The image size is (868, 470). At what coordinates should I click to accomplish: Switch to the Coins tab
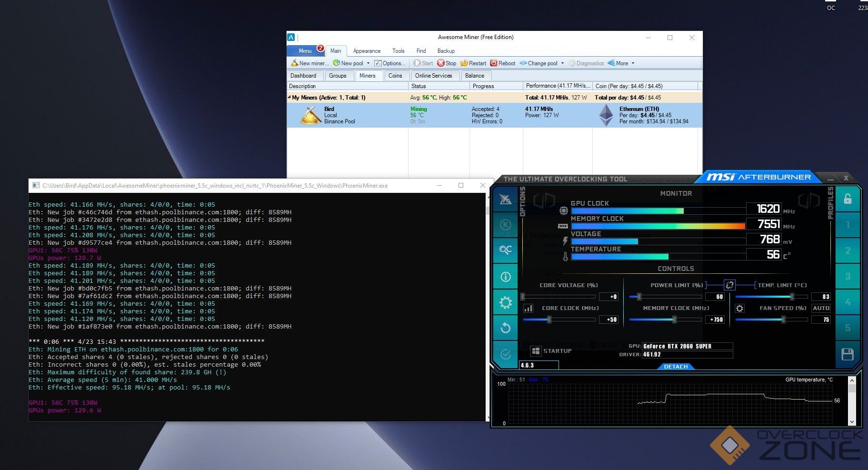[395, 76]
